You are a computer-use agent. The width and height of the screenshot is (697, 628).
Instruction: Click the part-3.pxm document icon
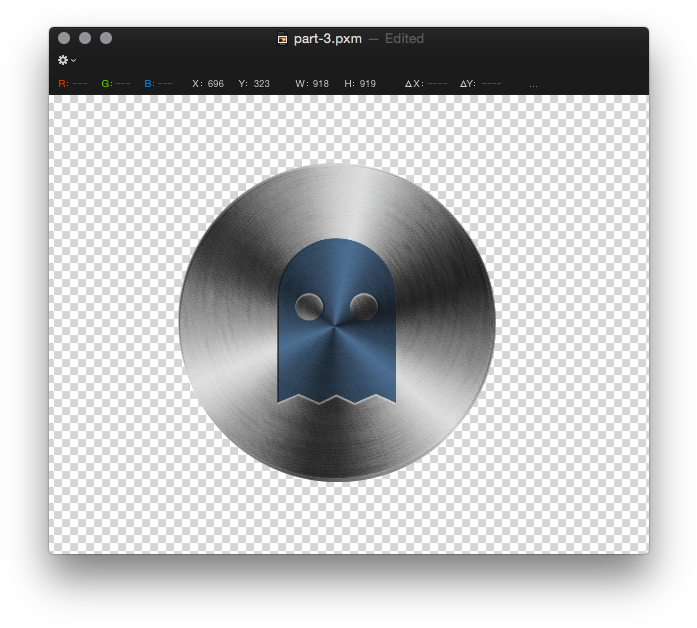283,39
